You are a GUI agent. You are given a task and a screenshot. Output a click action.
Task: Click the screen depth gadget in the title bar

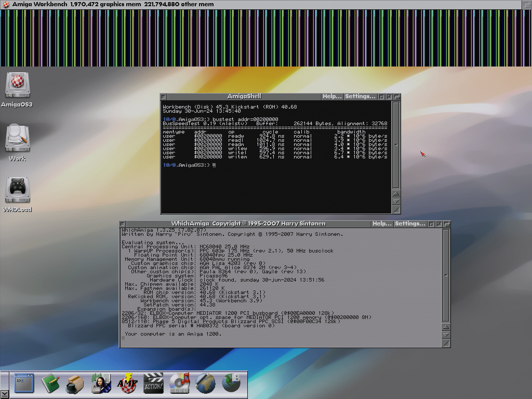point(527,4)
